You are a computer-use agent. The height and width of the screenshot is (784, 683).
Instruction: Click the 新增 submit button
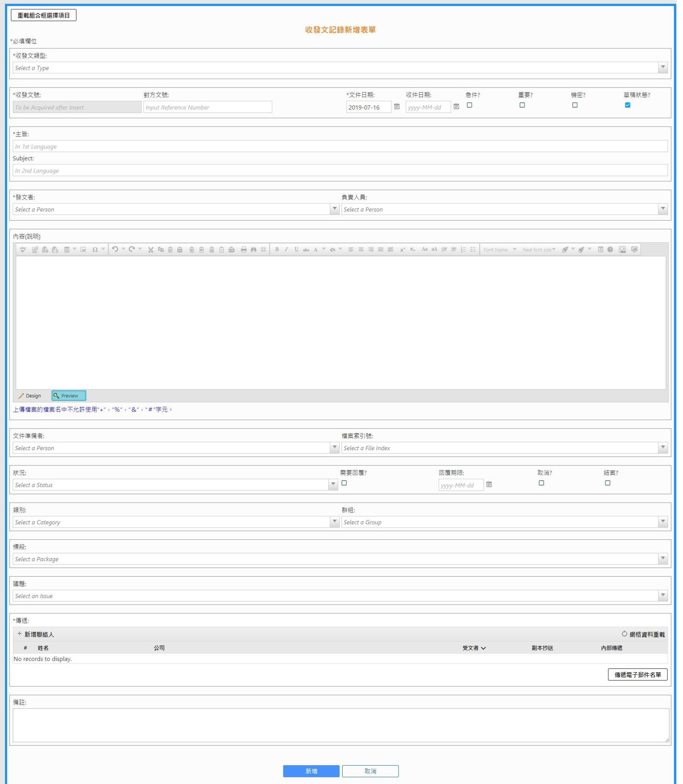311,771
